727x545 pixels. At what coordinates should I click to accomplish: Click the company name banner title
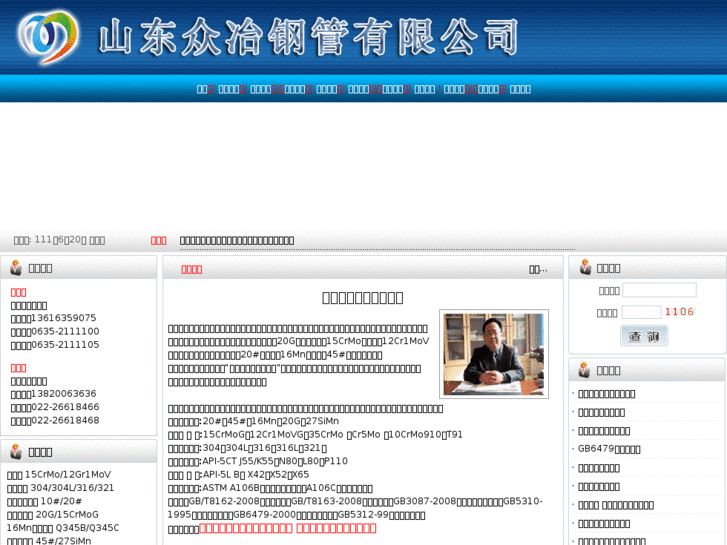tap(308, 37)
